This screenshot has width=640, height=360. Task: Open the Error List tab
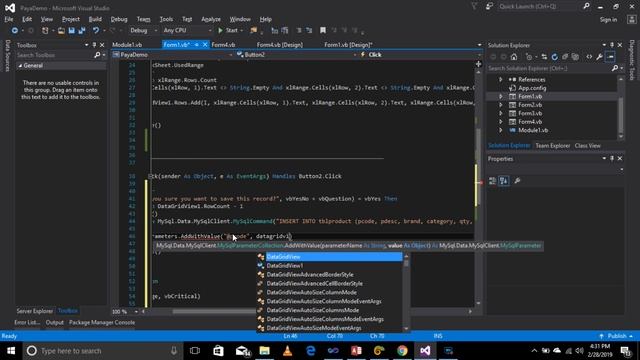27,322
